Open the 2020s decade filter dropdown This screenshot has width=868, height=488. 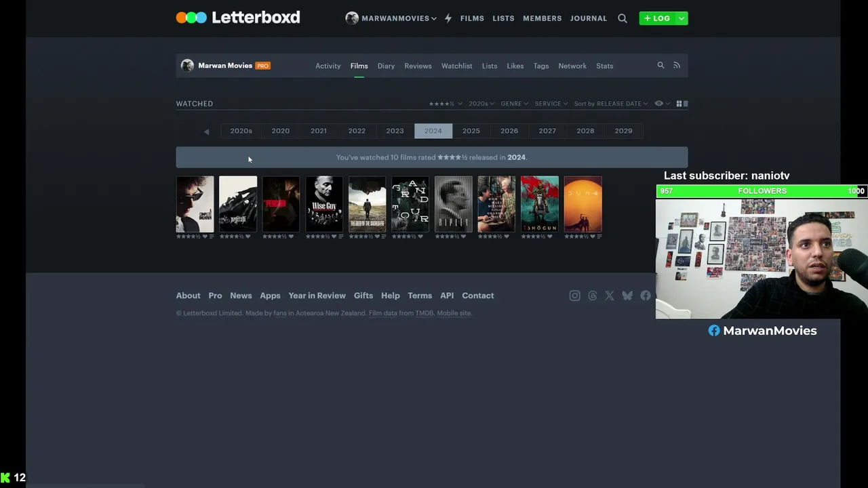click(x=481, y=104)
